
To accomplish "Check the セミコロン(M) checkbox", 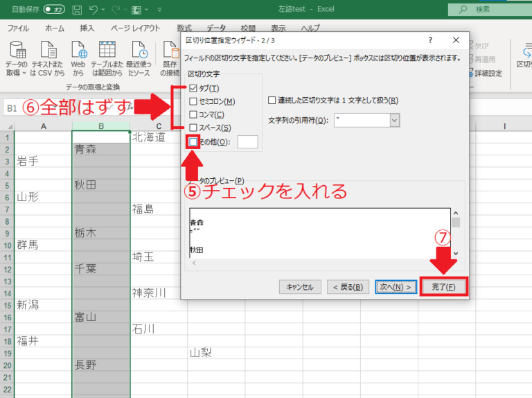I will 193,101.
